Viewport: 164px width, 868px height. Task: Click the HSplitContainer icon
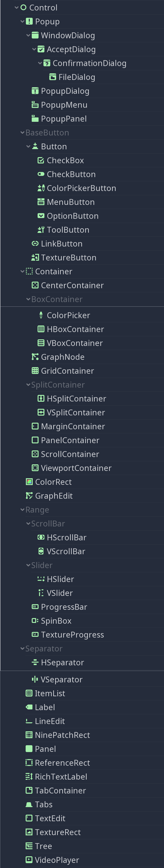(41, 399)
